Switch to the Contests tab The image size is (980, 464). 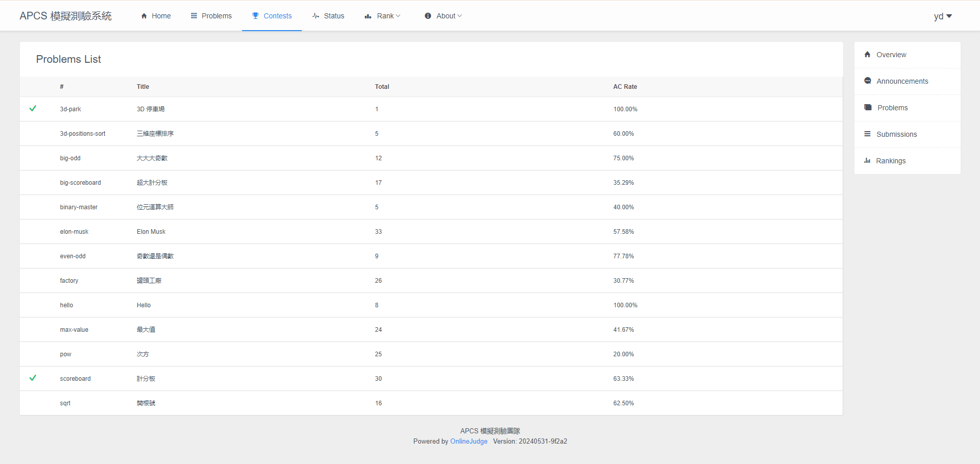(272, 16)
